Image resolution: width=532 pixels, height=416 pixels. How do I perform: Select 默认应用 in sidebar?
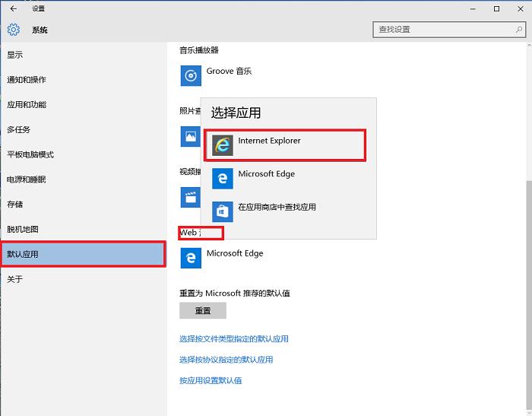click(83, 254)
